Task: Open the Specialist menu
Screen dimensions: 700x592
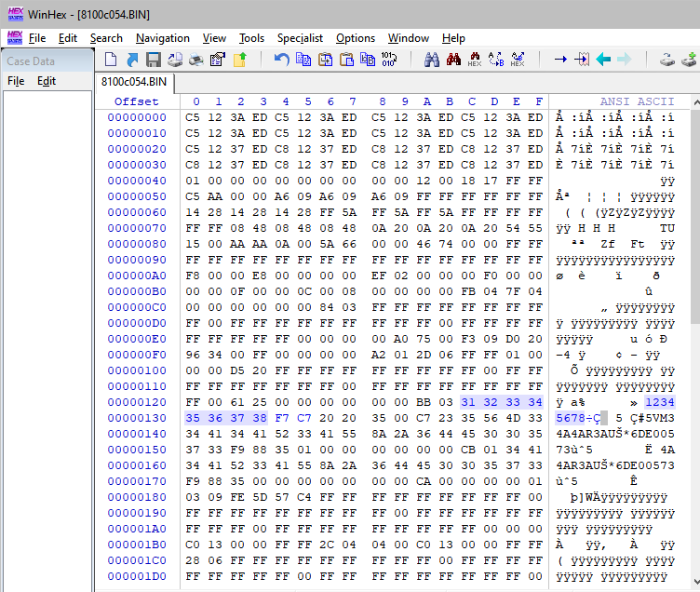Action: (300, 38)
